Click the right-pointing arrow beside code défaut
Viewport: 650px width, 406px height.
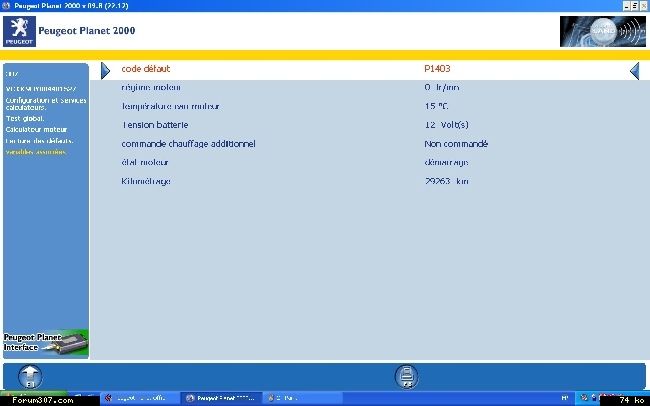106,71
